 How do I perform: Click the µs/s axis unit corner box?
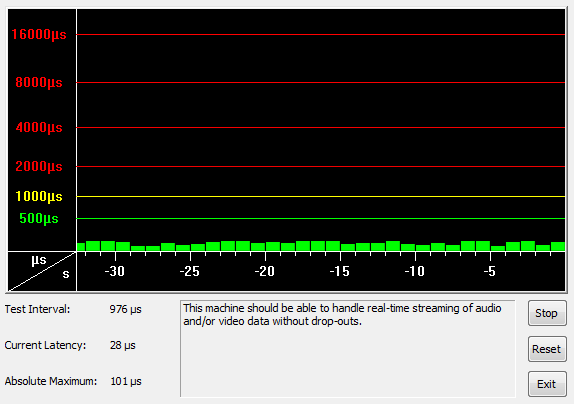coord(42,271)
